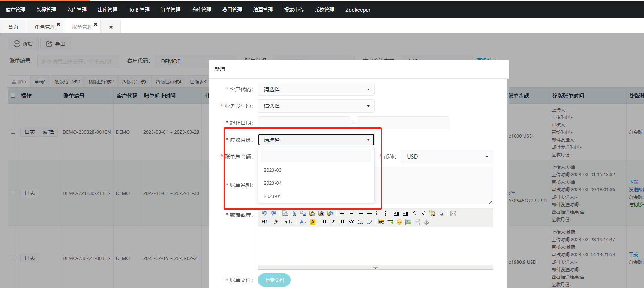Paste from Word icon

(x=330, y=213)
